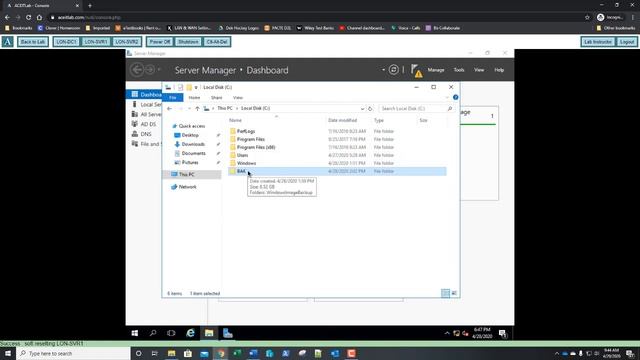Open the File tab in File Explorer
Screen dimensions: 640x360
[173, 98]
